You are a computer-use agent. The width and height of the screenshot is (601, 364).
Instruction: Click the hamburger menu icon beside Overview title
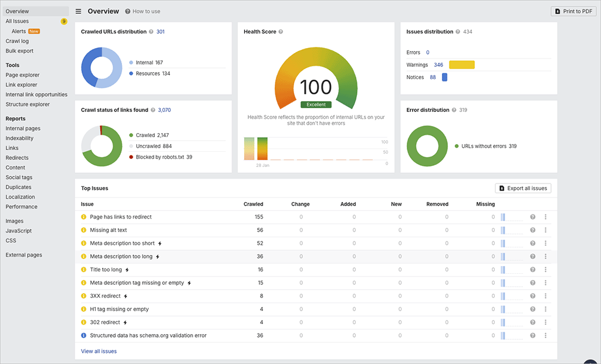(78, 11)
